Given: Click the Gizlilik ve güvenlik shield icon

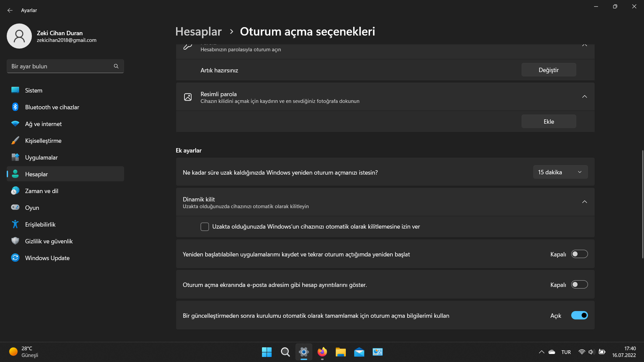Looking at the screenshot, I should 15,241.
